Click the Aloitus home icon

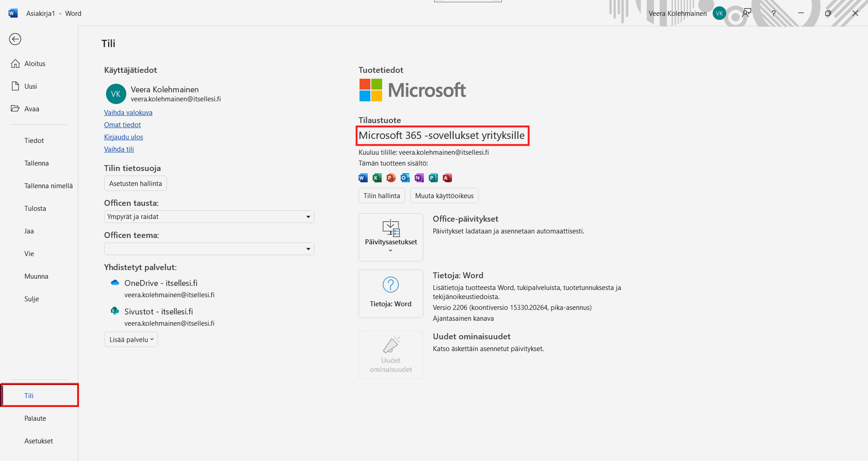tap(15, 64)
